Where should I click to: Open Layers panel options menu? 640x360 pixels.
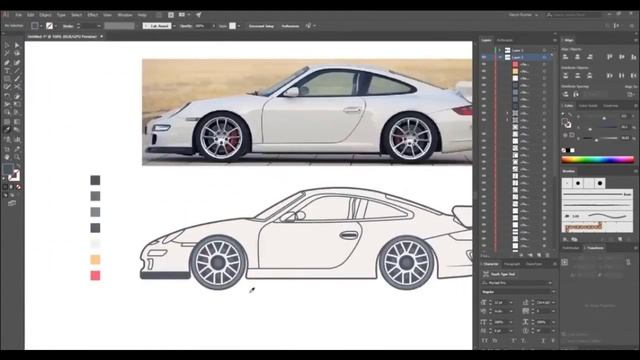[x=554, y=40]
